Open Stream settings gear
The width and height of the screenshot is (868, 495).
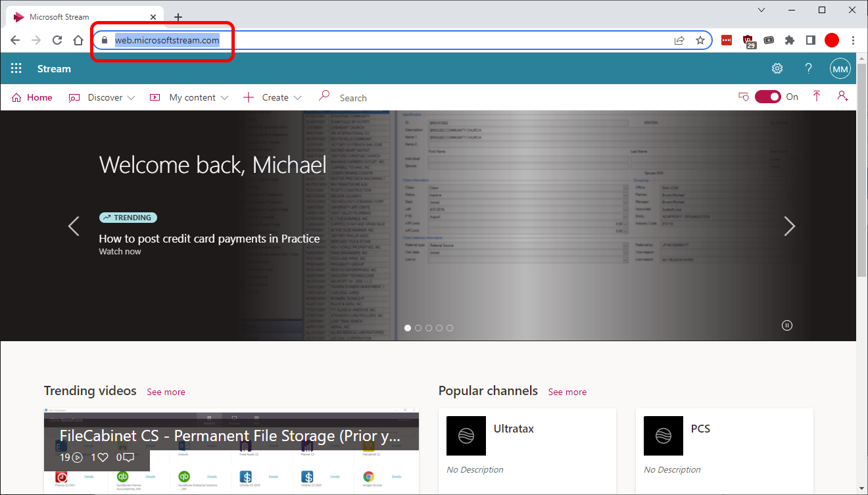click(777, 68)
